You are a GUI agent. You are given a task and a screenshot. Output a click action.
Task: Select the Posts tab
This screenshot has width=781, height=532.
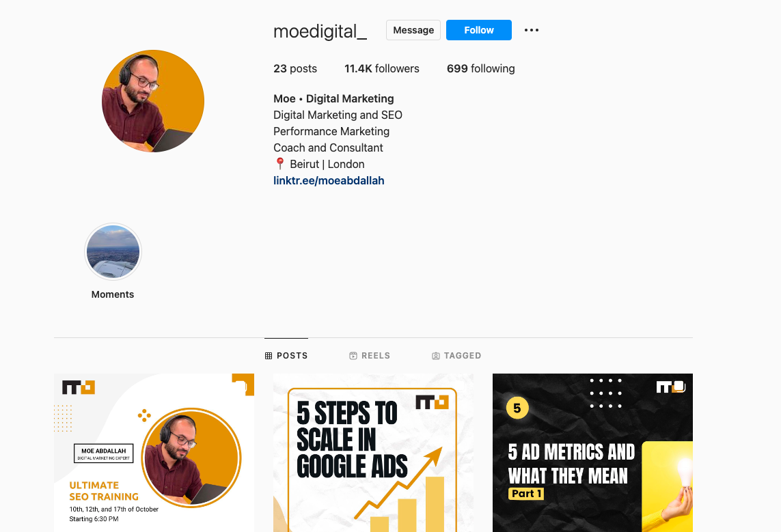coord(286,356)
